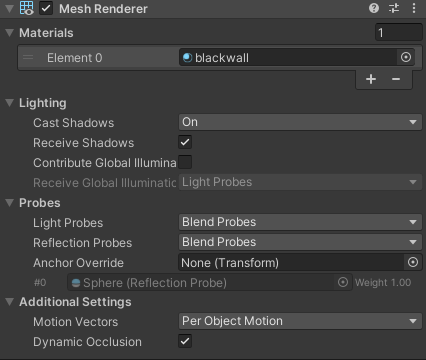Remove a material with minus button

coord(396,79)
